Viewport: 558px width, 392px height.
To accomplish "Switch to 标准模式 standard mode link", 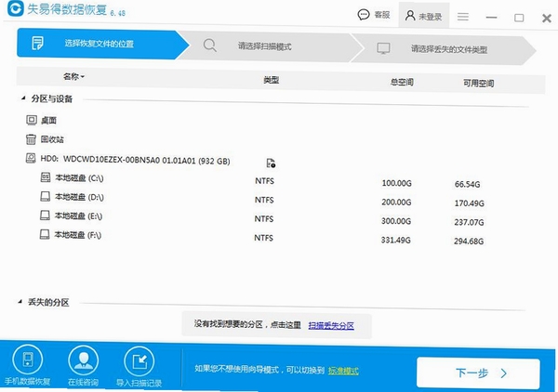I will (x=343, y=371).
